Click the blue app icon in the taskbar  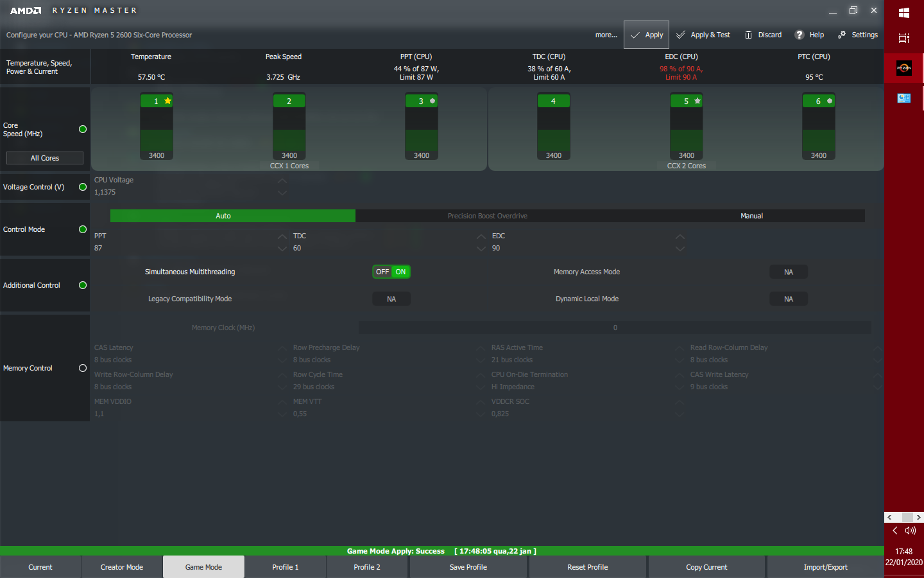coord(904,98)
